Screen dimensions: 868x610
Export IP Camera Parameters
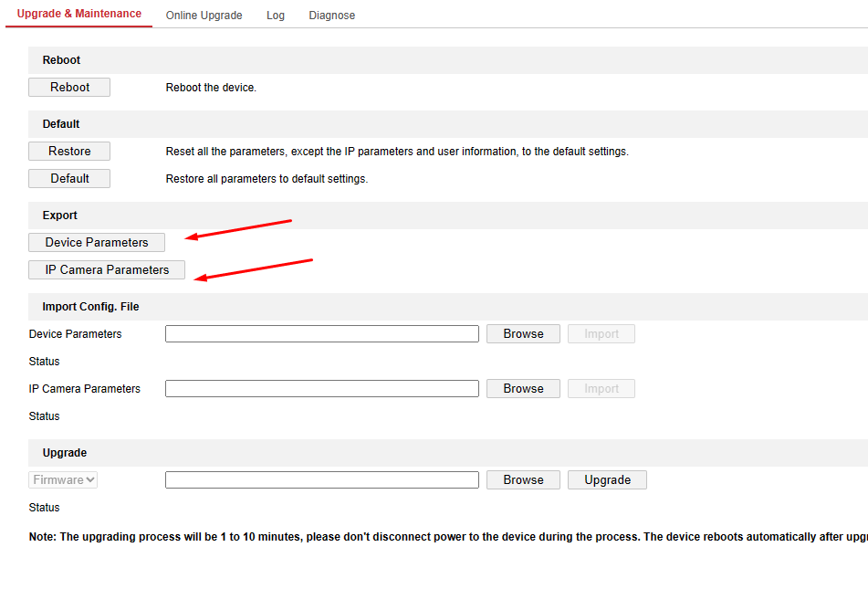(x=107, y=270)
